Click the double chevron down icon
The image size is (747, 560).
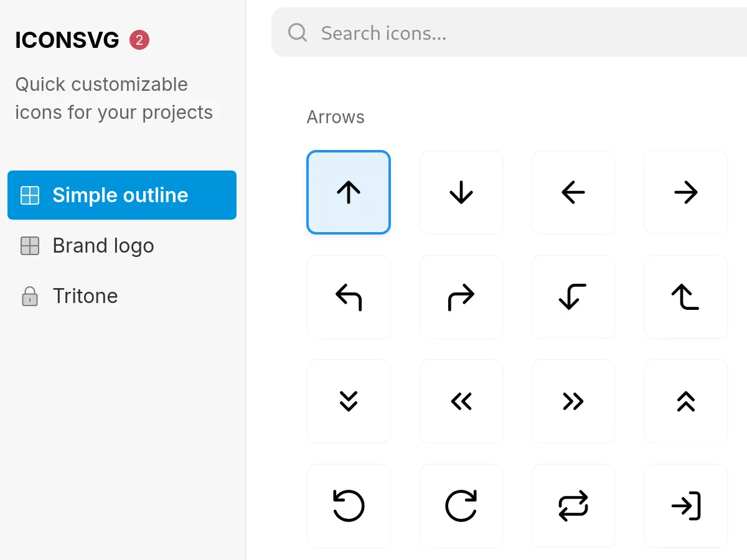point(349,401)
